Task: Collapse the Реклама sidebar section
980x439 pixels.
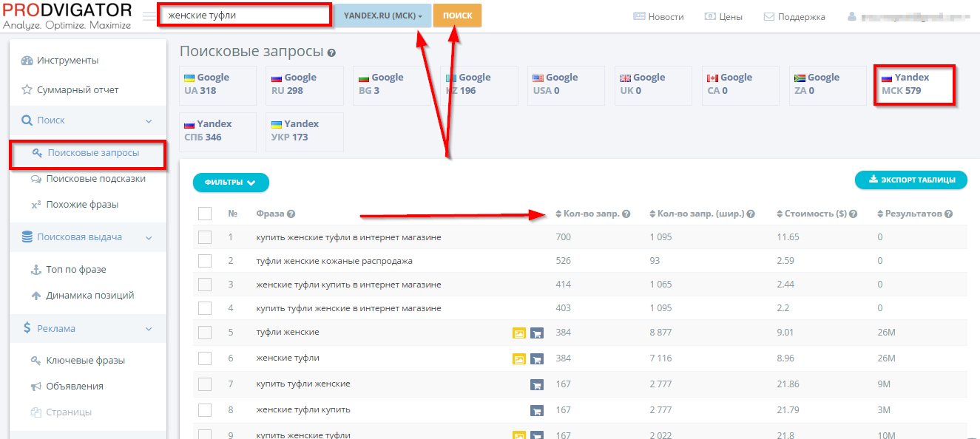Action: tap(87, 329)
